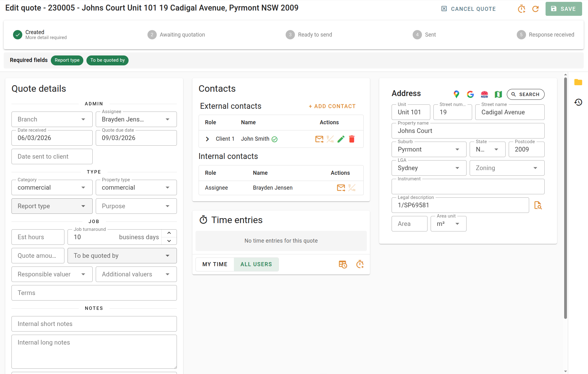The image size is (588, 374).
Task: Click the NSW government icon
Action: pyautogui.click(x=484, y=94)
